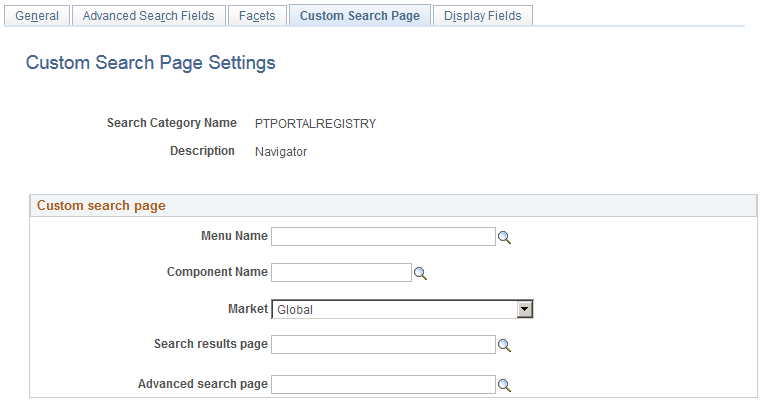Image resolution: width=764 pixels, height=407 pixels.
Task: Open the Advanced Search Fields tab
Action: (148, 16)
